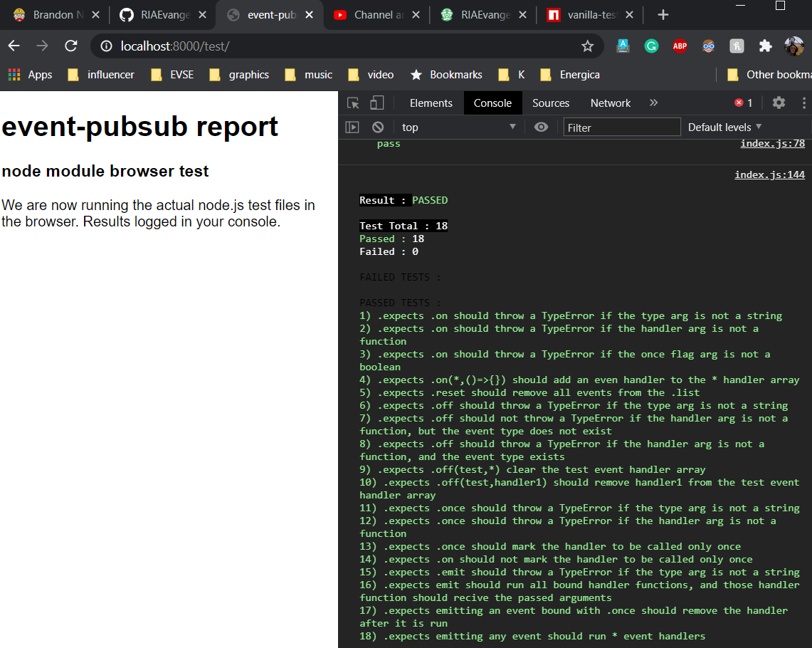Open the Chrome profile avatar
The width and height of the screenshot is (812, 648).
[794, 46]
